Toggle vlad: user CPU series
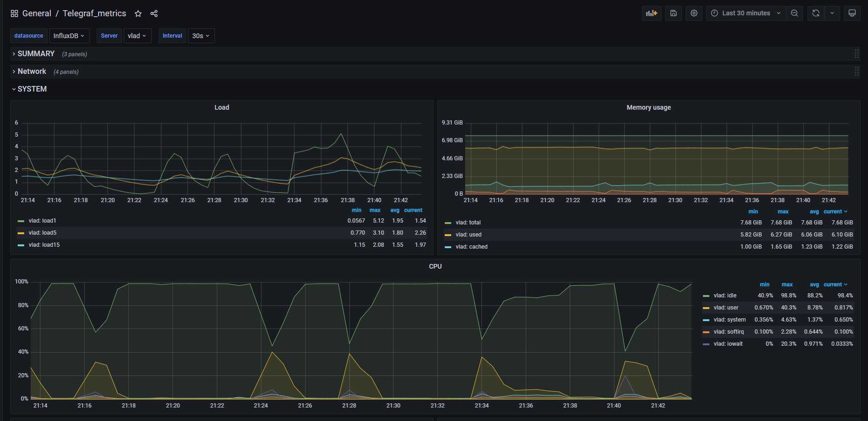 click(x=726, y=308)
